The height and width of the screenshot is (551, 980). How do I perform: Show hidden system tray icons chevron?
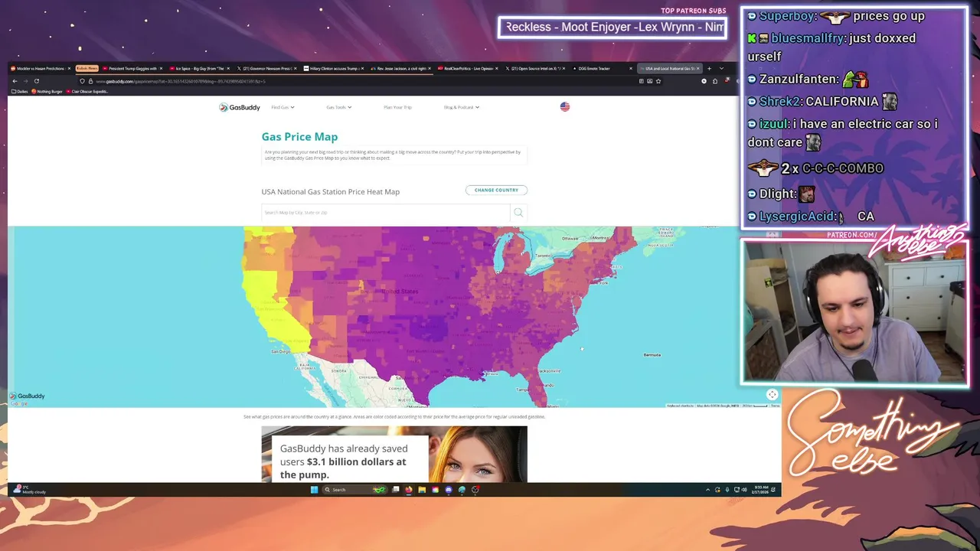click(707, 490)
